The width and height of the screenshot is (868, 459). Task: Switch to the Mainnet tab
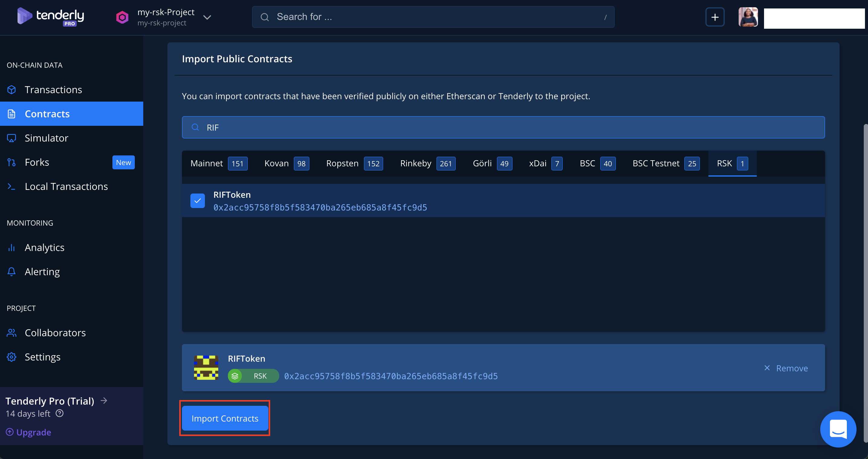(x=219, y=164)
